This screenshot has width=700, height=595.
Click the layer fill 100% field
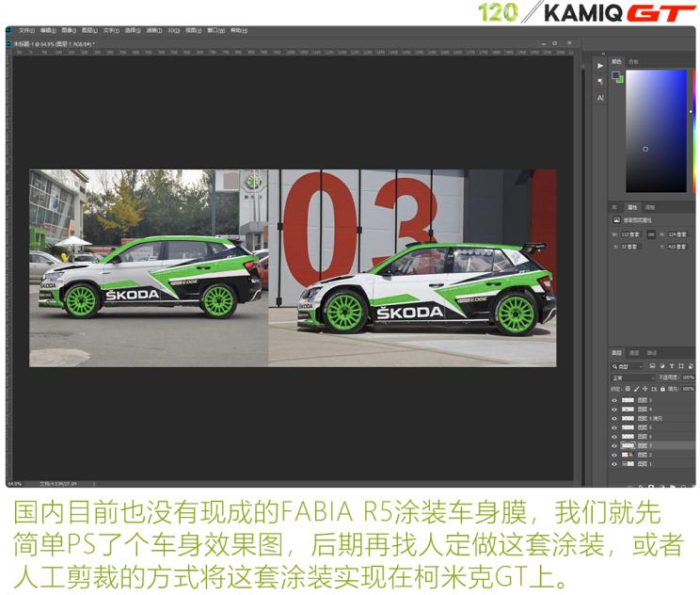688,389
